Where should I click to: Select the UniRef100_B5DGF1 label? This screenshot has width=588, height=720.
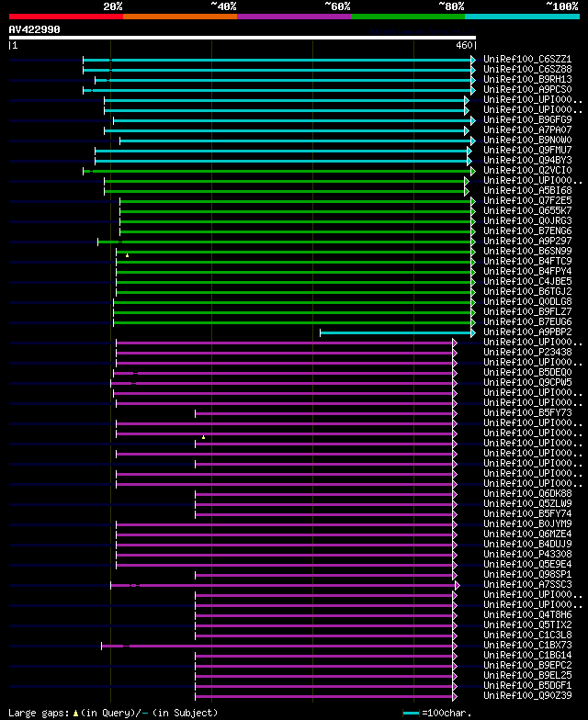(x=527, y=685)
